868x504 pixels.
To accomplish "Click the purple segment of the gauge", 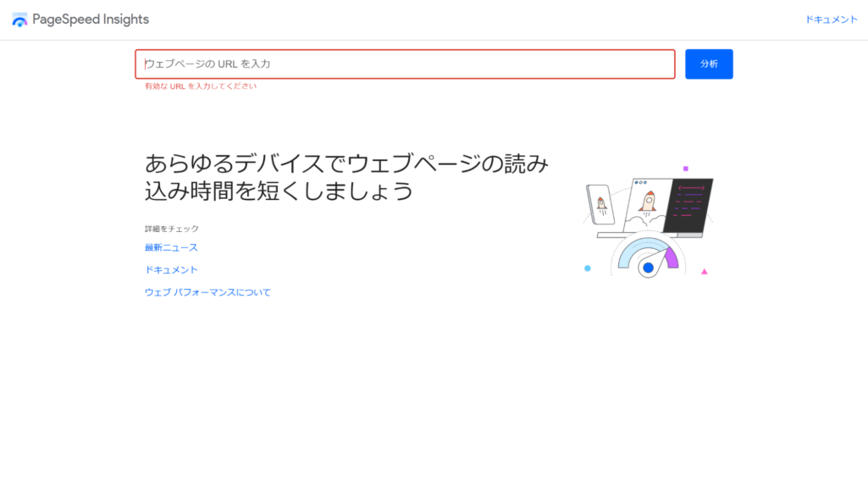I will point(672,257).
